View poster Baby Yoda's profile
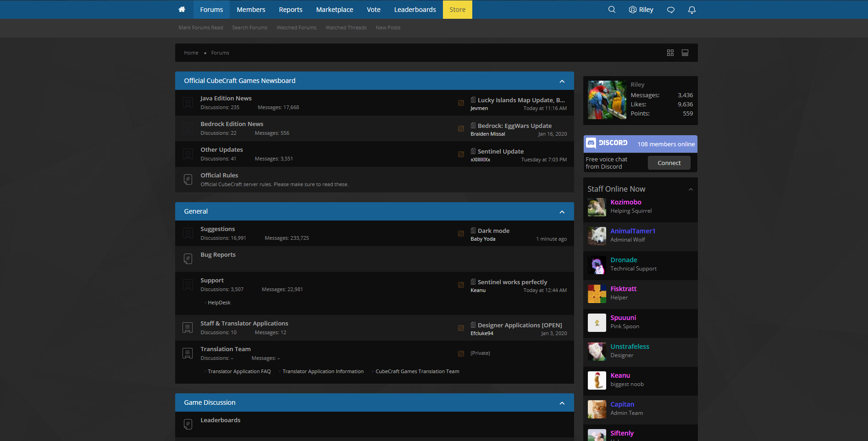The image size is (868, 441). click(483, 239)
